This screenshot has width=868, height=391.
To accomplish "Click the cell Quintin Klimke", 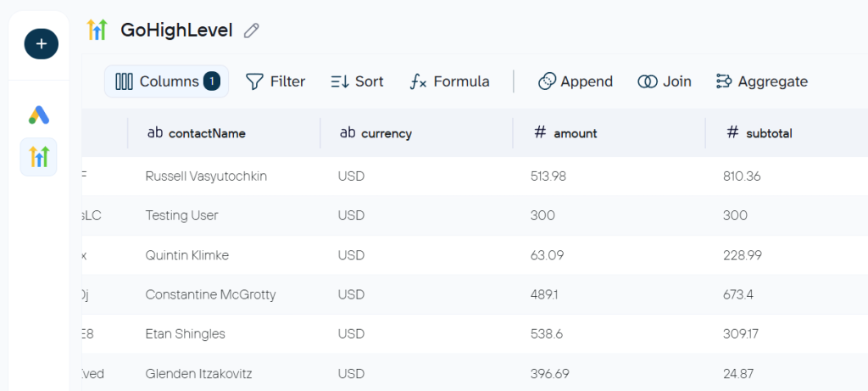I will 187,255.
